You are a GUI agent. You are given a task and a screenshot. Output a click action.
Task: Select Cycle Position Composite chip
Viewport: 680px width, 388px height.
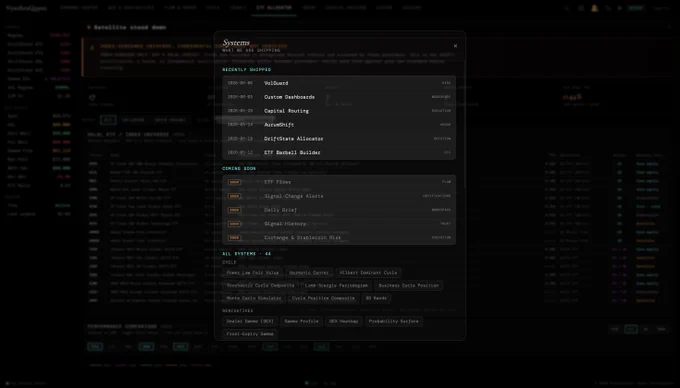click(x=323, y=298)
